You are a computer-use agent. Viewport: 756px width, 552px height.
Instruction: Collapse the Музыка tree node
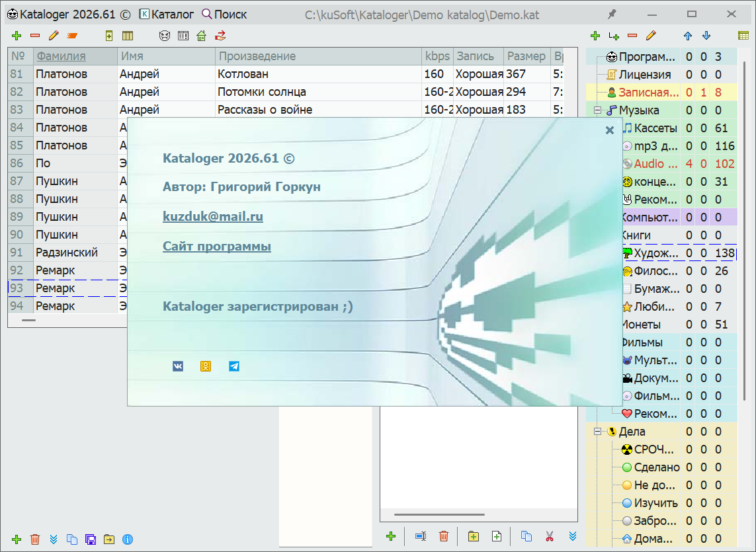597,110
